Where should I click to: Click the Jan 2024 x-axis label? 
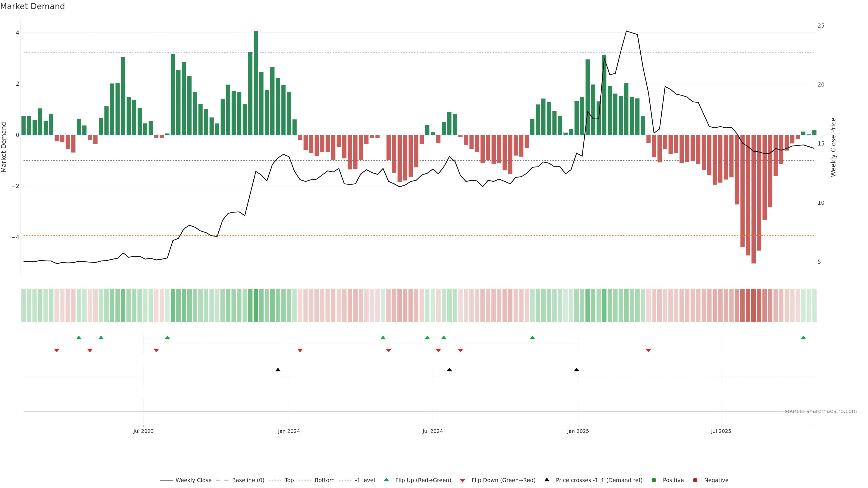289,431
